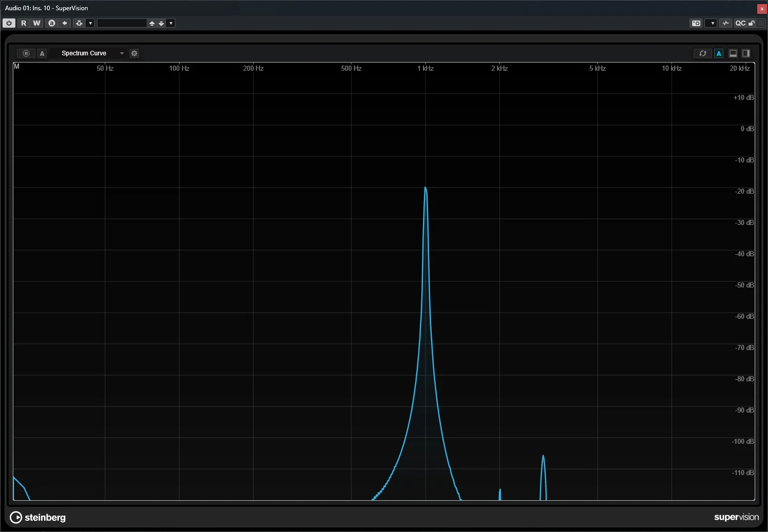Open the dropdown next to the camera icon
The image size is (768, 532).
click(x=711, y=23)
